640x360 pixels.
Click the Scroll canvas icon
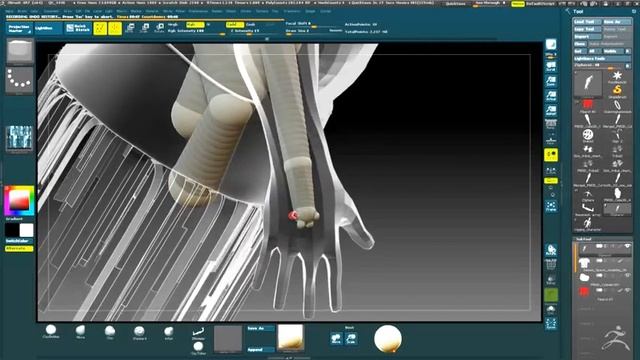tap(551, 67)
